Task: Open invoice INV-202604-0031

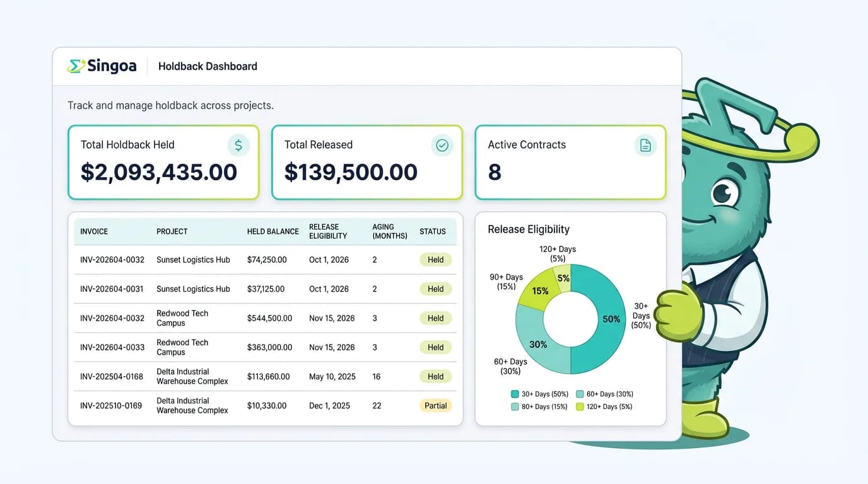Action: click(112, 289)
